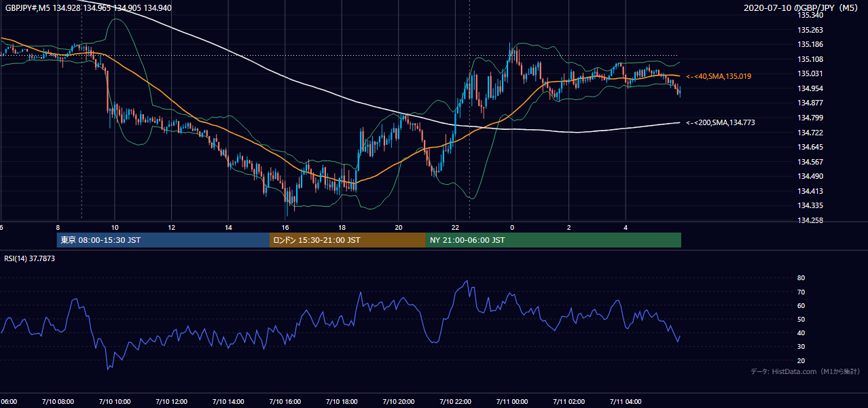Image resolution: width=868 pixels, height=408 pixels.
Task: Click the 7/10 10:00 date label
Action: click(x=115, y=401)
